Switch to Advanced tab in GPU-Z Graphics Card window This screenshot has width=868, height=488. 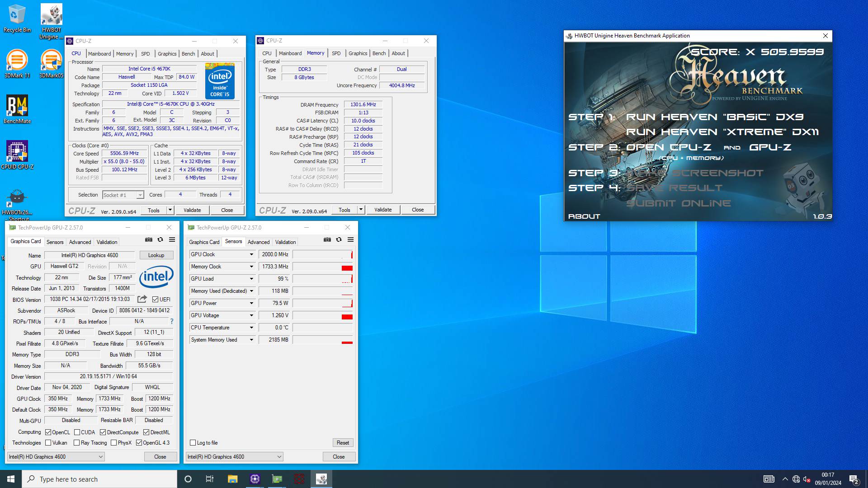coord(80,242)
